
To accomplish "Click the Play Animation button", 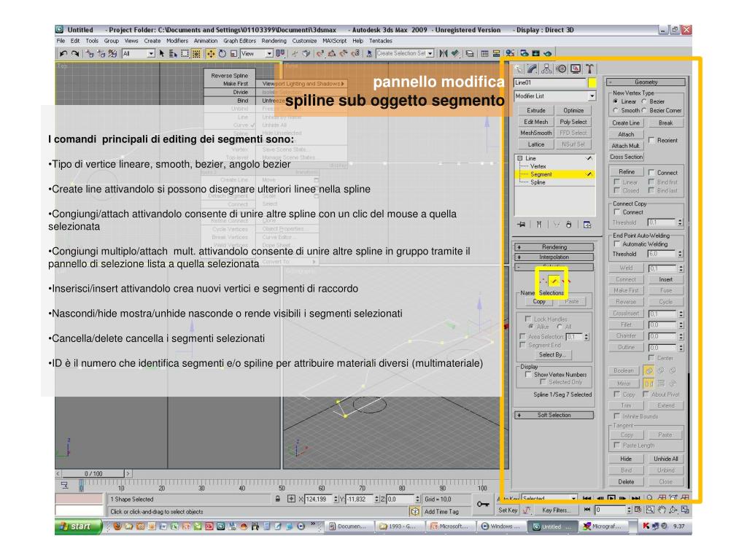I will pos(612,498).
